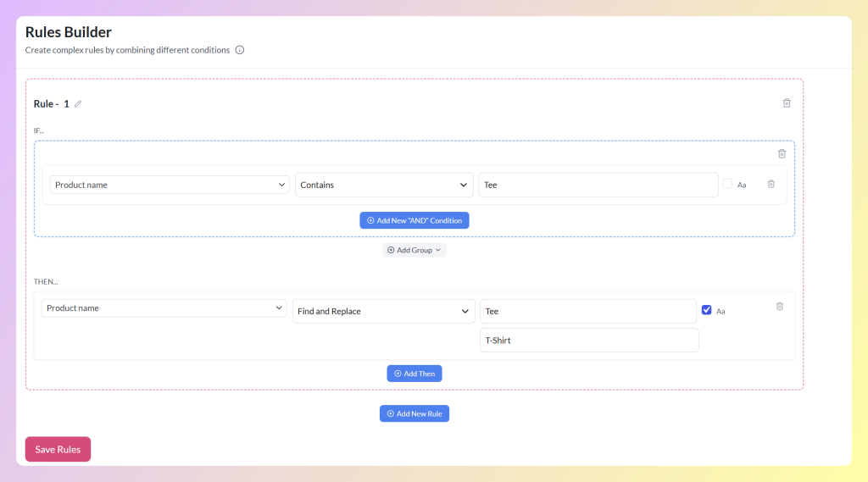
Task: Delete the IF condition group trash icon
Action: point(782,153)
